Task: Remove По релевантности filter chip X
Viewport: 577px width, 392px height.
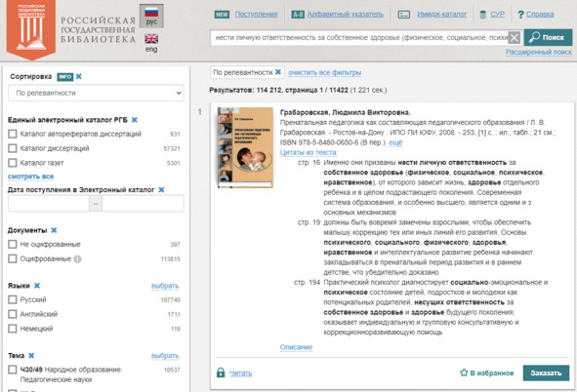Action: click(278, 72)
